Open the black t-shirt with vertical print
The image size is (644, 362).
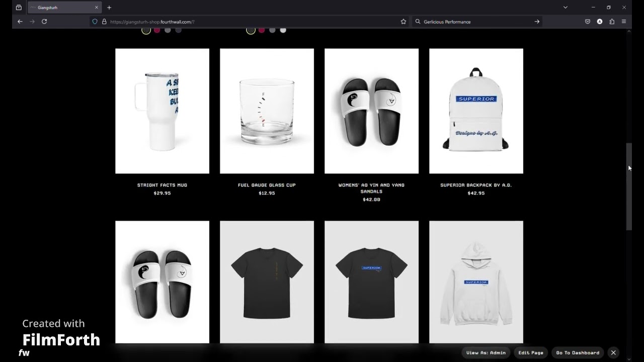pos(267,282)
